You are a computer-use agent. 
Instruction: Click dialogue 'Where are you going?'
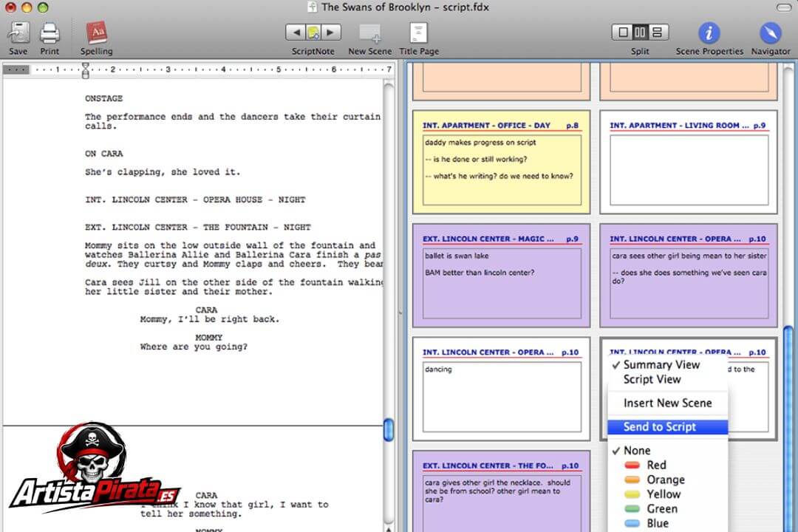coord(194,347)
